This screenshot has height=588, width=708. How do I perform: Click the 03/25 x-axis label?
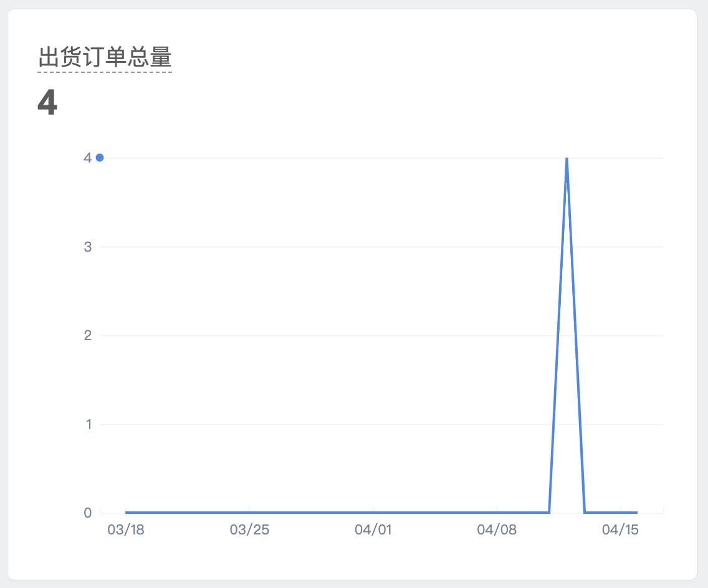click(x=249, y=529)
